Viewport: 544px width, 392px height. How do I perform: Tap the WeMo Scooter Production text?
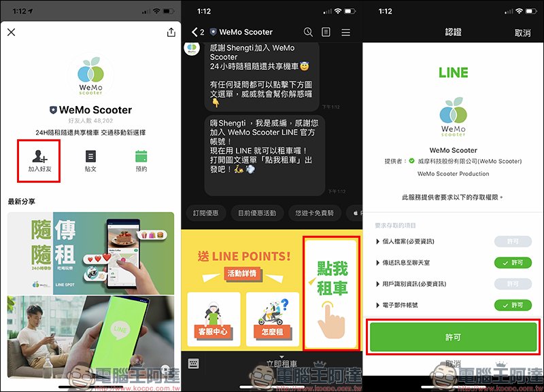pos(453,174)
